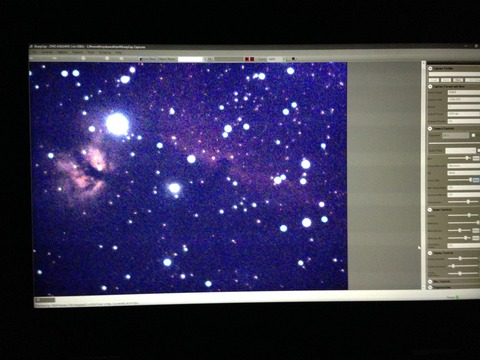Toggle the Auto button next to Gain slider
Viewport: 480px width, 360px height.
(476, 158)
